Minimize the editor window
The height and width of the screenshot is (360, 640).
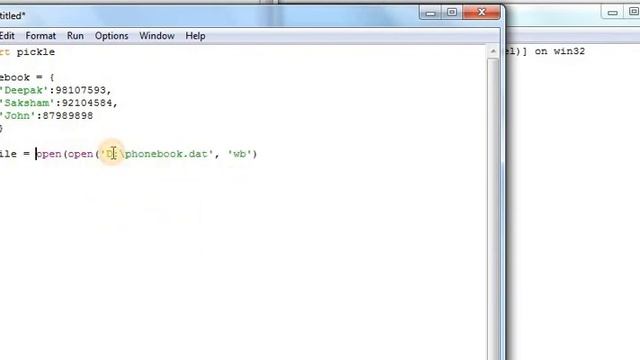[430, 13]
